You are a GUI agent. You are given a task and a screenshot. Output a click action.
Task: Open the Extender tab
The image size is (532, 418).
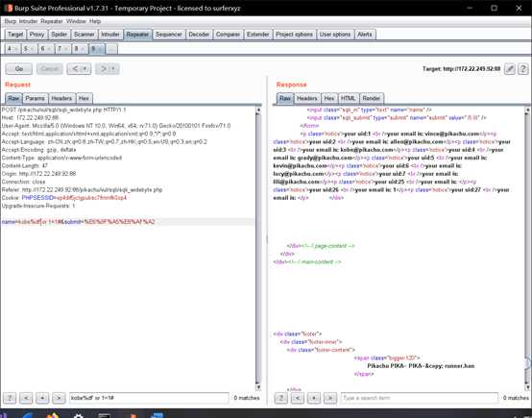coord(258,35)
